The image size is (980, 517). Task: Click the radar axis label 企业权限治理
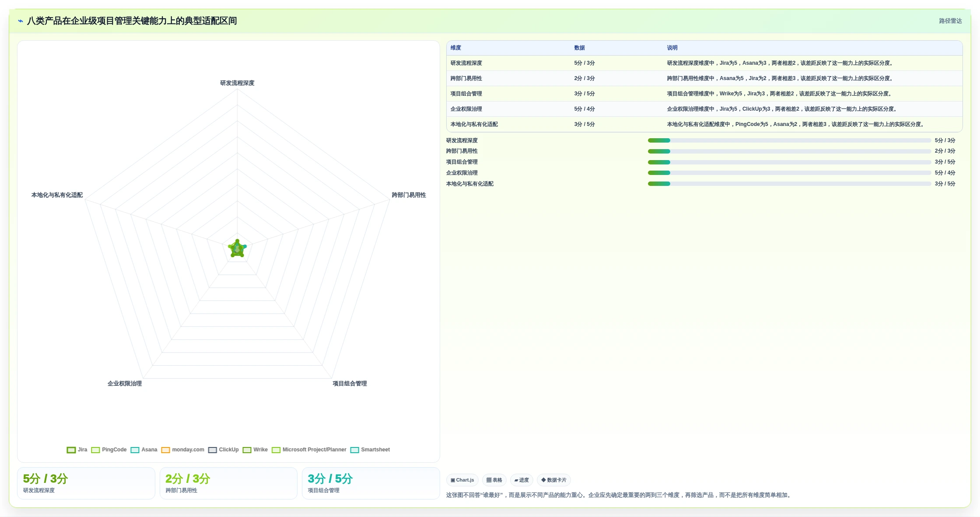(x=125, y=384)
